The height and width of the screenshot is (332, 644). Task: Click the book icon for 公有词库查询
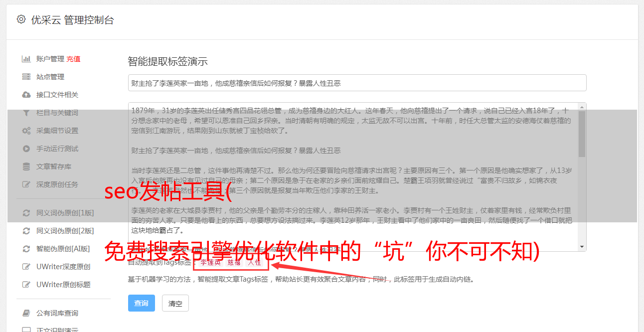click(26, 313)
